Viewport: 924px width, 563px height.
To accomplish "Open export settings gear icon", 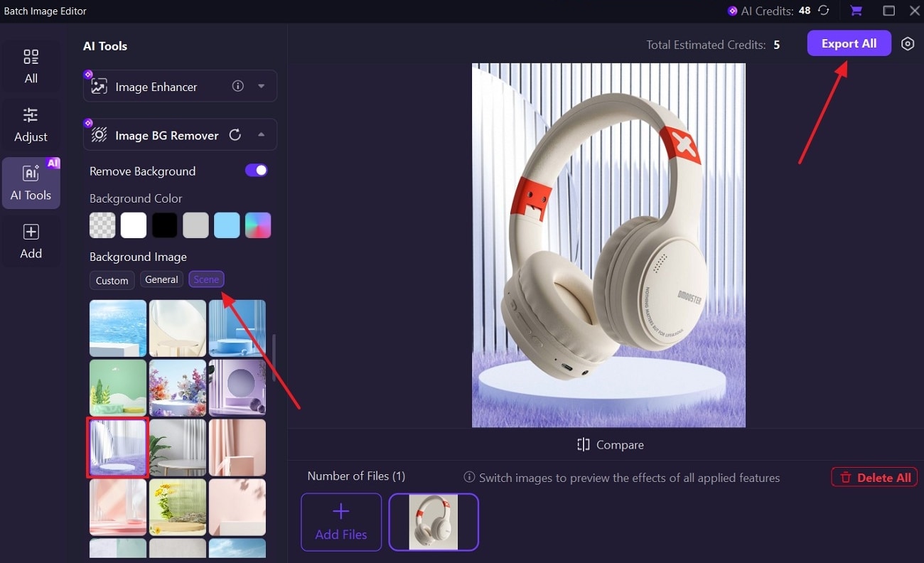I will click(908, 44).
